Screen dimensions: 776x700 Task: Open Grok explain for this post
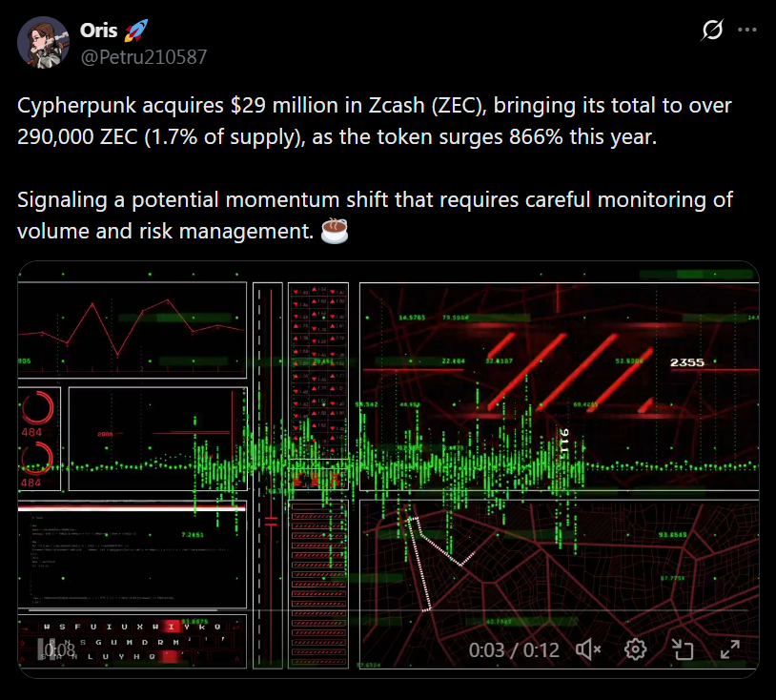[x=711, y=31]
